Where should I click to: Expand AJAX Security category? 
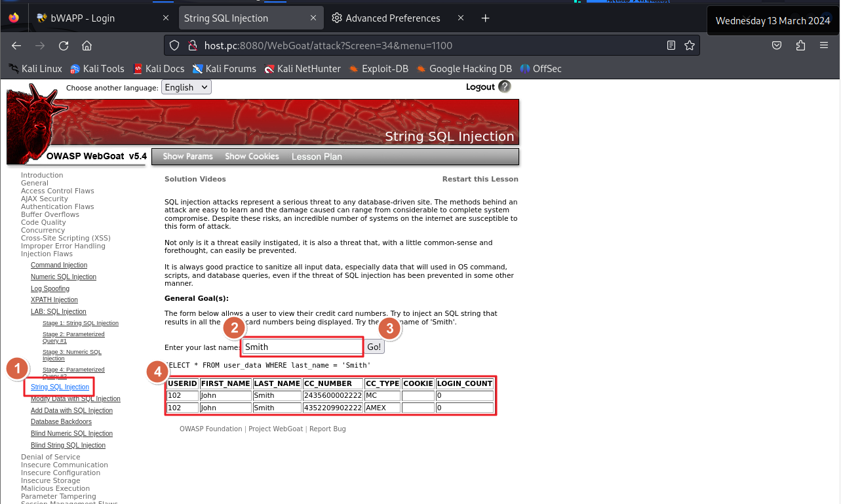(x=45, y=199)
